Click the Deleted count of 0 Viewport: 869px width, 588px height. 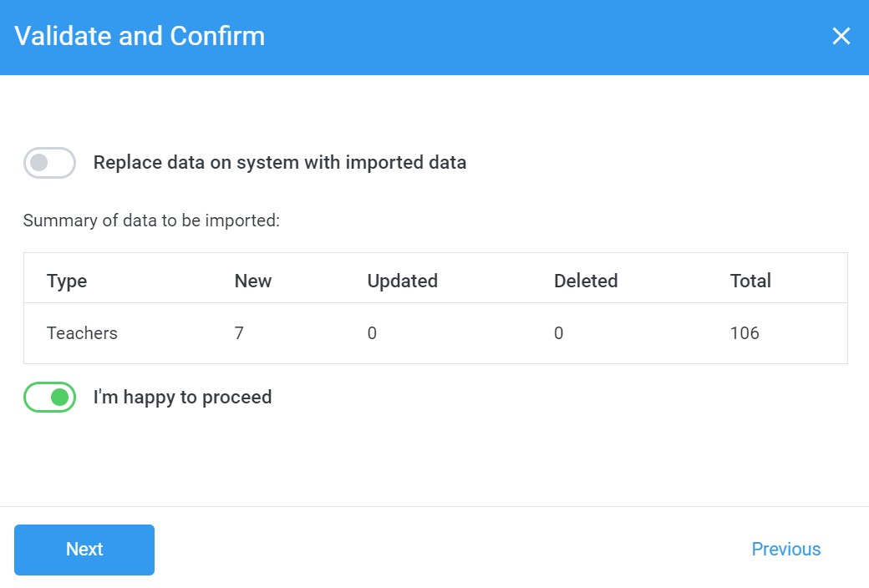click(558, 333)
